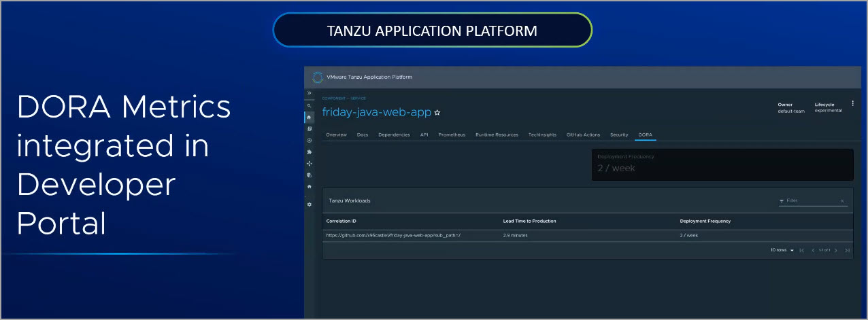Screen dimensions: 868x320
Task: Click the filter funnel icon
Action: click(x=782, y=201)
